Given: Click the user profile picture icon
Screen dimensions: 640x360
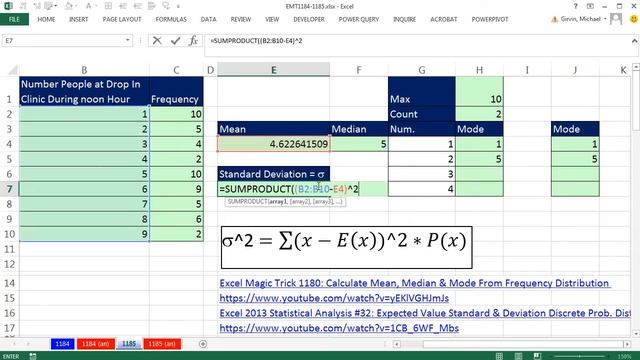Looking at the screenshot, I should pyautogui.click(x=616, y=19).
